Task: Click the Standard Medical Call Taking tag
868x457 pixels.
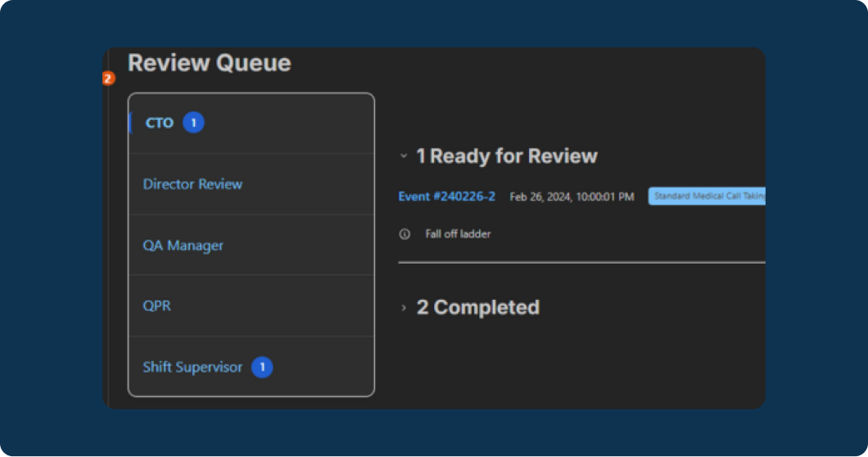Action: pos(707,196)
